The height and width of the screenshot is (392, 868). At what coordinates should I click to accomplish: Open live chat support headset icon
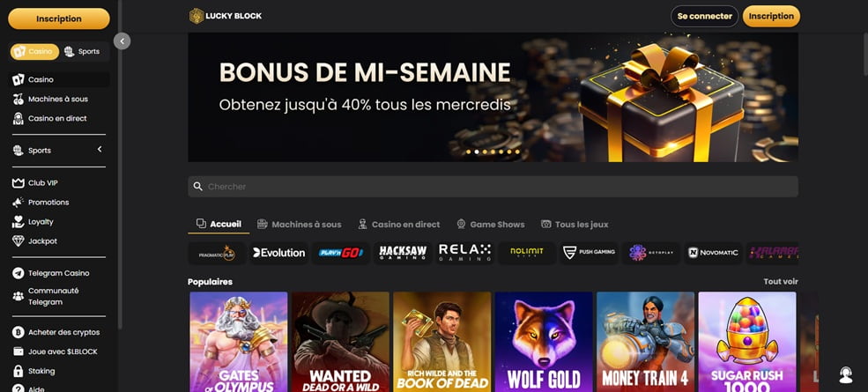click(845, 375)
